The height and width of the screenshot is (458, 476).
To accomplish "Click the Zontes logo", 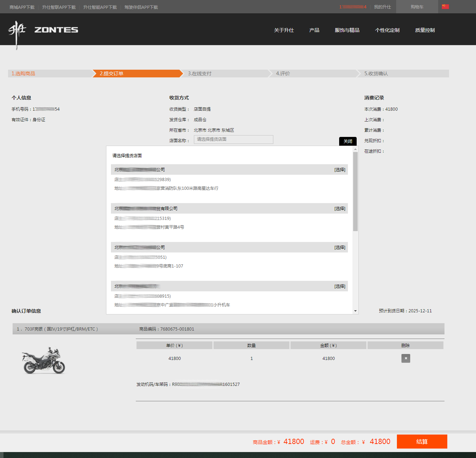I will [43, 30].
